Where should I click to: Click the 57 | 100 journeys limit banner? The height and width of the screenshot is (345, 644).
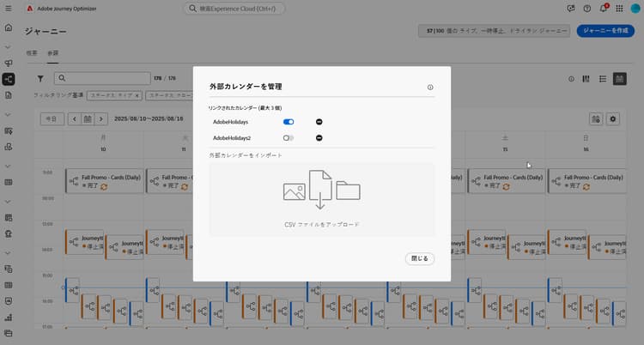click(x=494, y=31)
